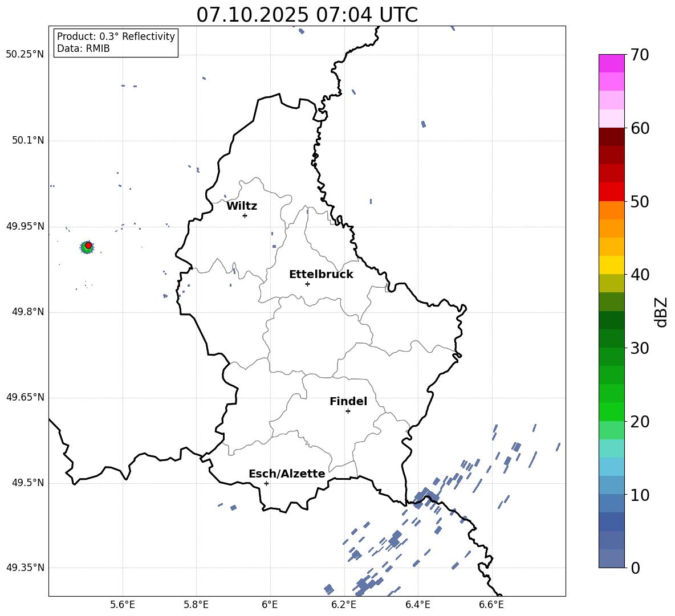
Task: Select the Findel station label
Action: [x=348, y=401]
